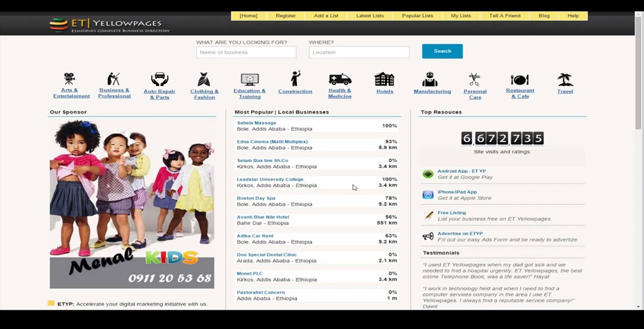Click the ET Yellowpages logo
Image resolution: width=644 pixels, height=329 pixels.
click(x=110, y=25)
